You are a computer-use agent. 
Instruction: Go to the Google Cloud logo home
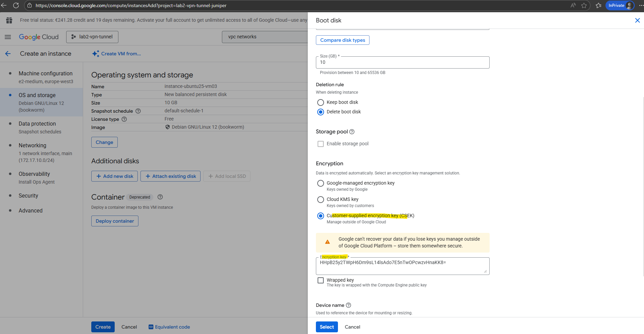39,37
